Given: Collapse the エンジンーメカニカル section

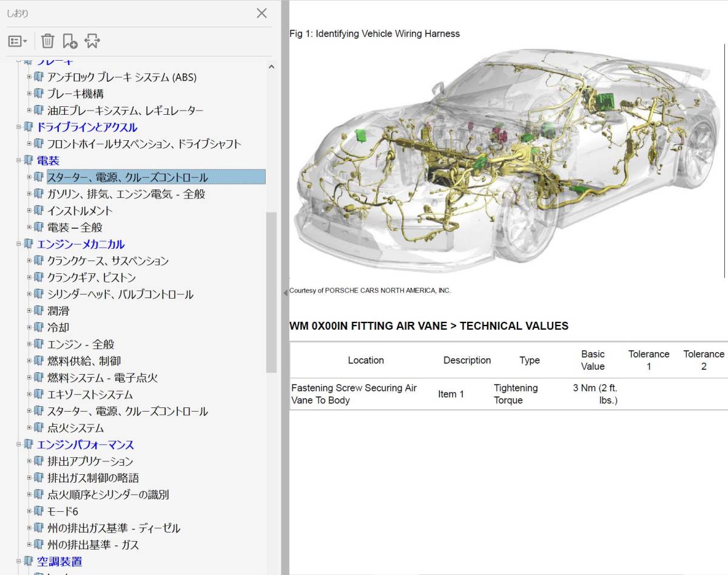Looking at the screenshot, I should [x=19, y=244].
